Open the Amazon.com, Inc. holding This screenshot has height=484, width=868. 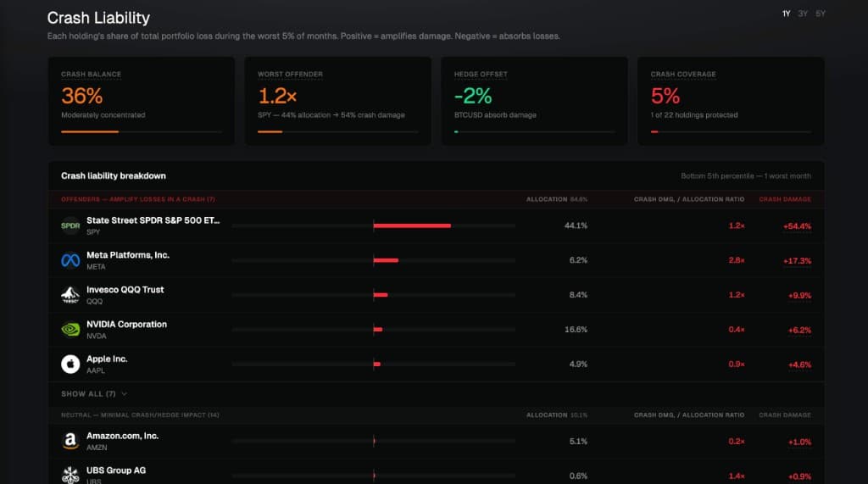436,442
